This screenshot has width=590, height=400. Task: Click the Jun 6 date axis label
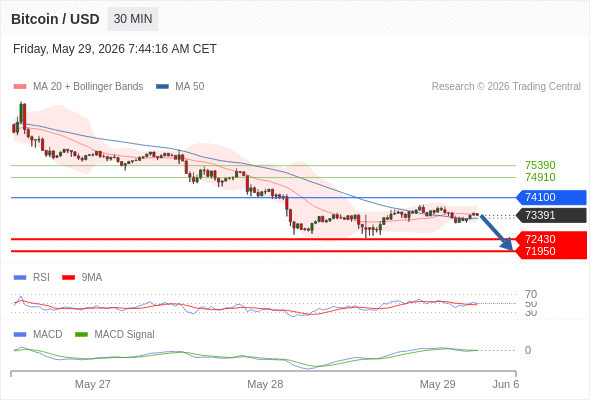pyautogui.click(x=506, y=384)
